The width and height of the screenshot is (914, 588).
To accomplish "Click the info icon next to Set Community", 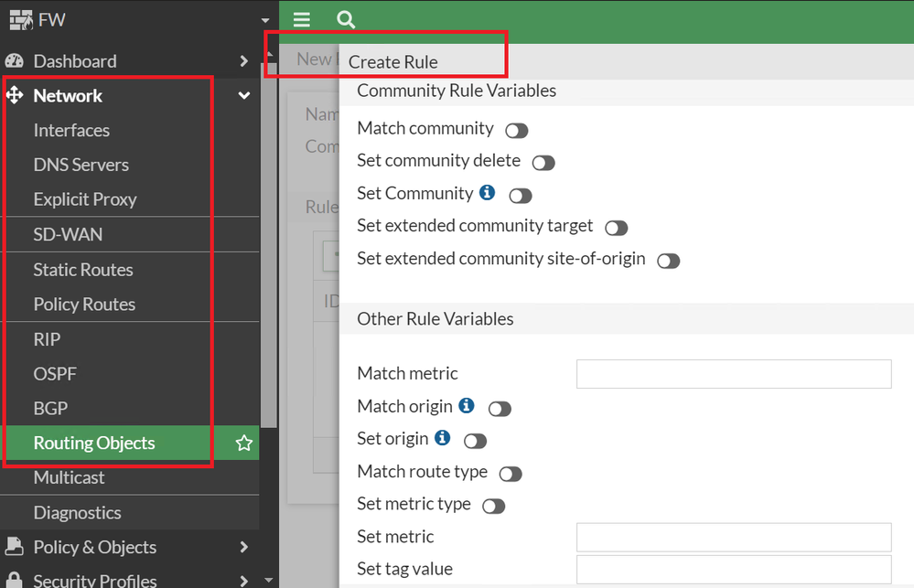I will tap(488, 193).
